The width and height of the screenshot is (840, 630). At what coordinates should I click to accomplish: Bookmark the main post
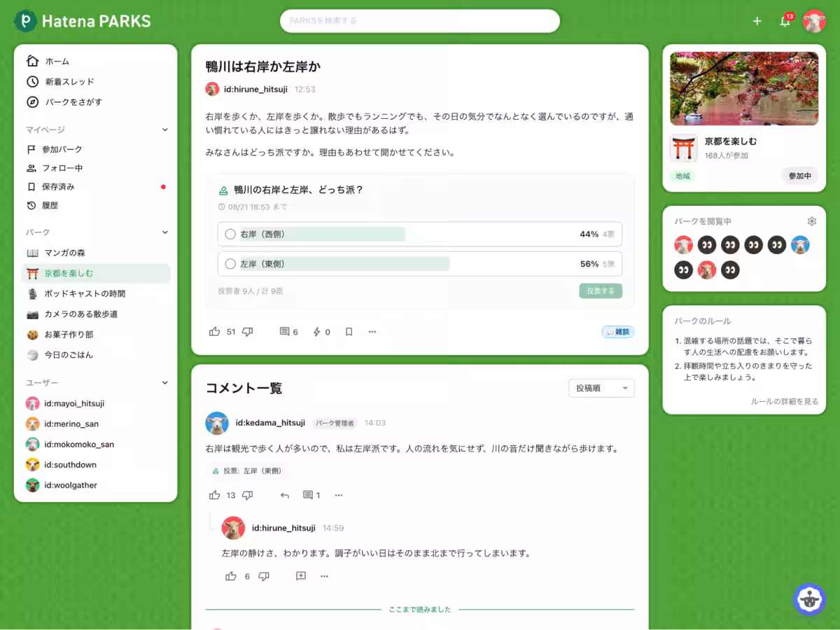click(349, 332)
